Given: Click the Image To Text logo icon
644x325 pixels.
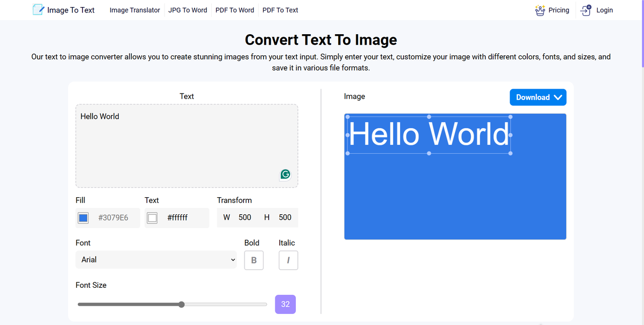Looking at the screenshot, I should click(x=38, y=10).
